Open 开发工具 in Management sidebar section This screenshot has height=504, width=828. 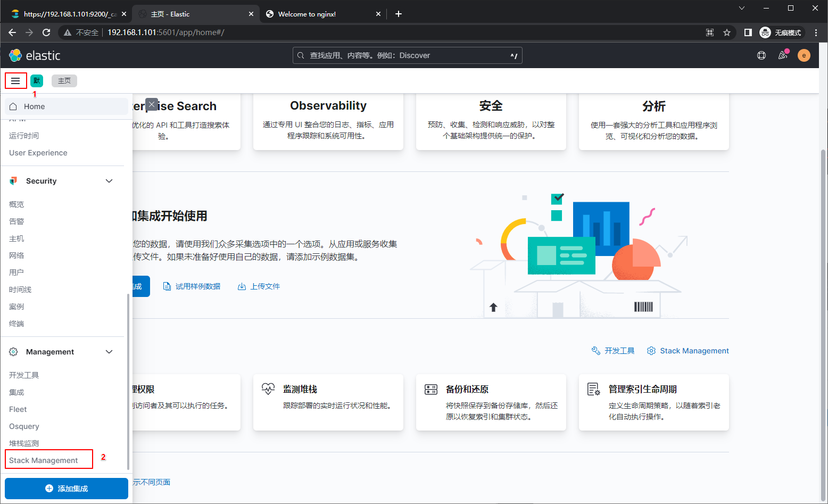(x=24, y=375)
